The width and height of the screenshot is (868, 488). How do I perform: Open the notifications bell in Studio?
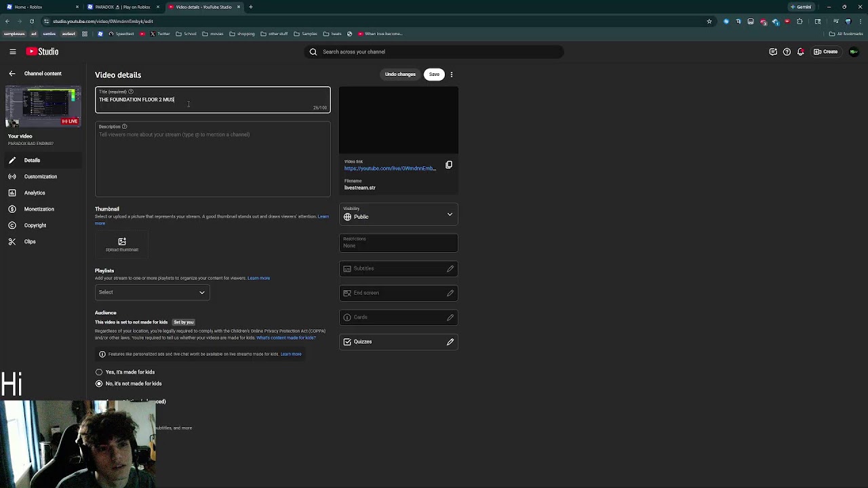point(801,52)
